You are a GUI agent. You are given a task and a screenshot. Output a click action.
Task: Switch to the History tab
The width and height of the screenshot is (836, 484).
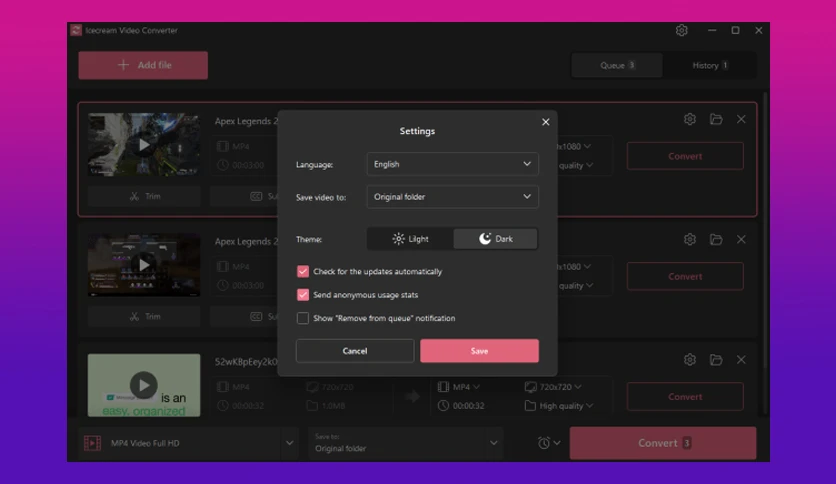(x=710, y=65)
